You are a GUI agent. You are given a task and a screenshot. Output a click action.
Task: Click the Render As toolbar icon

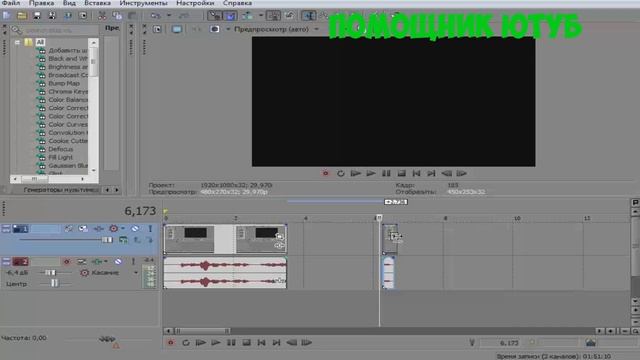pyautogui.click(x=68, y=16)
